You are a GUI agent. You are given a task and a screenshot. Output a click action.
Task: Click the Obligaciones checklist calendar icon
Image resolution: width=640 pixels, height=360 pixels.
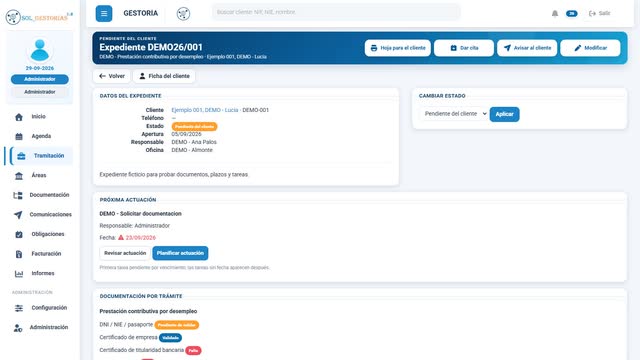(19, 234)
